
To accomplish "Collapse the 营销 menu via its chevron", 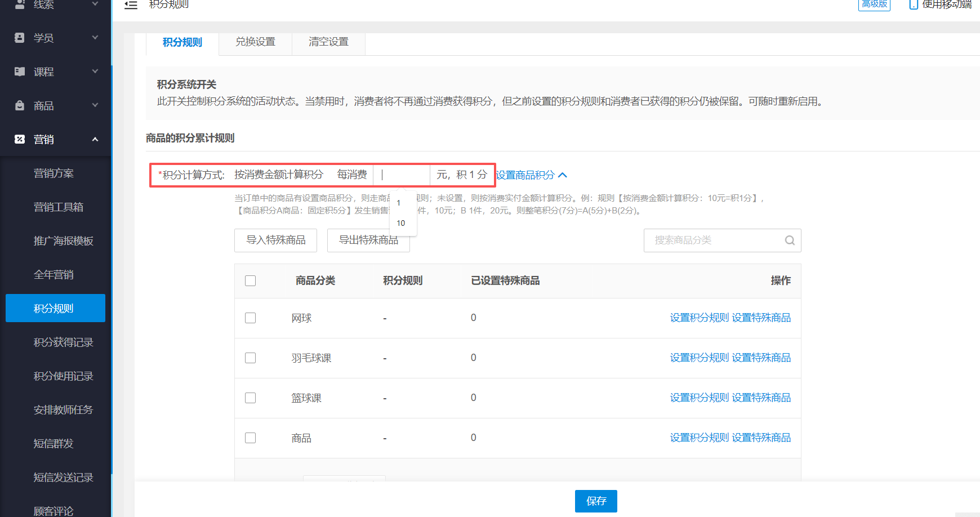I will click(x=95, y=139).
